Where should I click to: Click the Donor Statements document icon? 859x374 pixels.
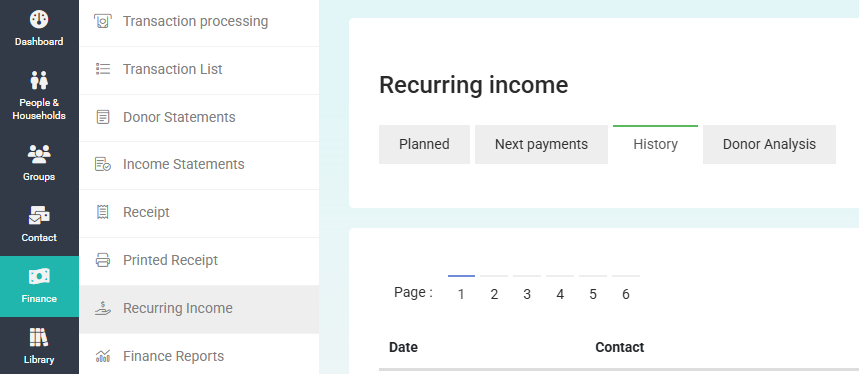pos(102,117)
